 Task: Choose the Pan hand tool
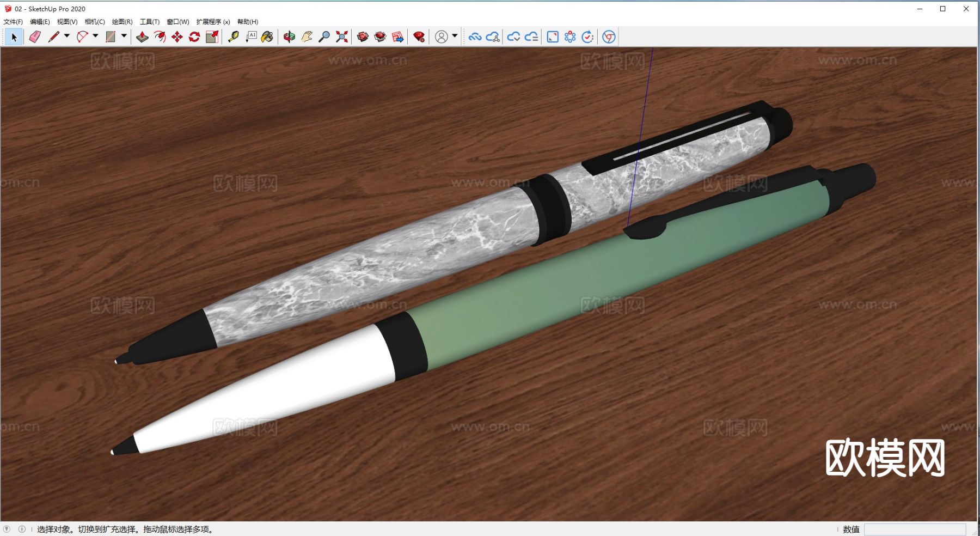tap(307, 37)
